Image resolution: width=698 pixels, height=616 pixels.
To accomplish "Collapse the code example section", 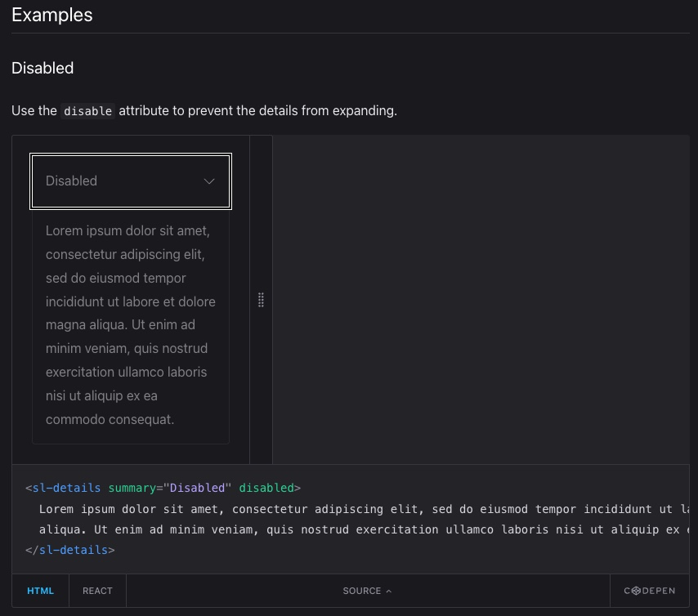I will [x=367, y=590].
